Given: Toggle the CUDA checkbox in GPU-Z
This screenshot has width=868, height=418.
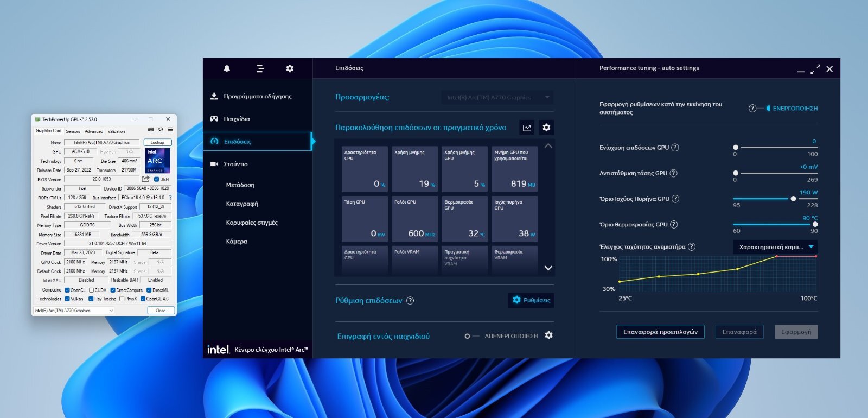Looking at the screenshot, I should (x=92, y=290).
